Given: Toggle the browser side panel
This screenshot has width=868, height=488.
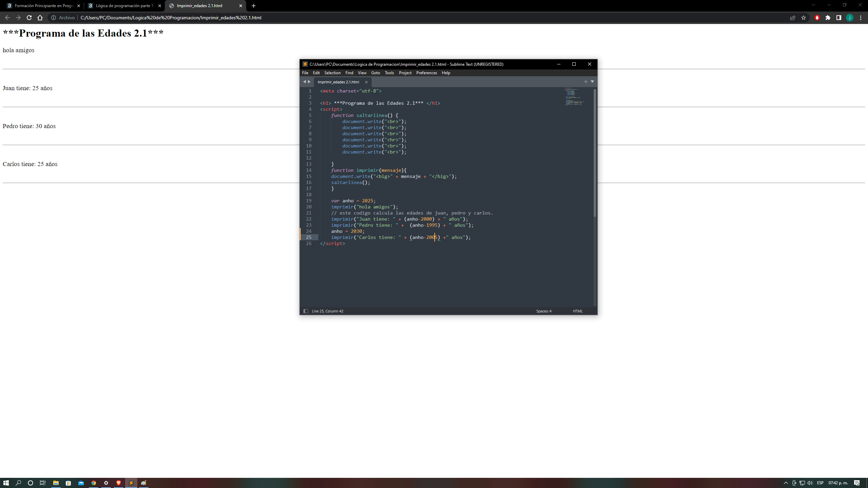Looking at the screenshot, I should click(x=839, y=18).
